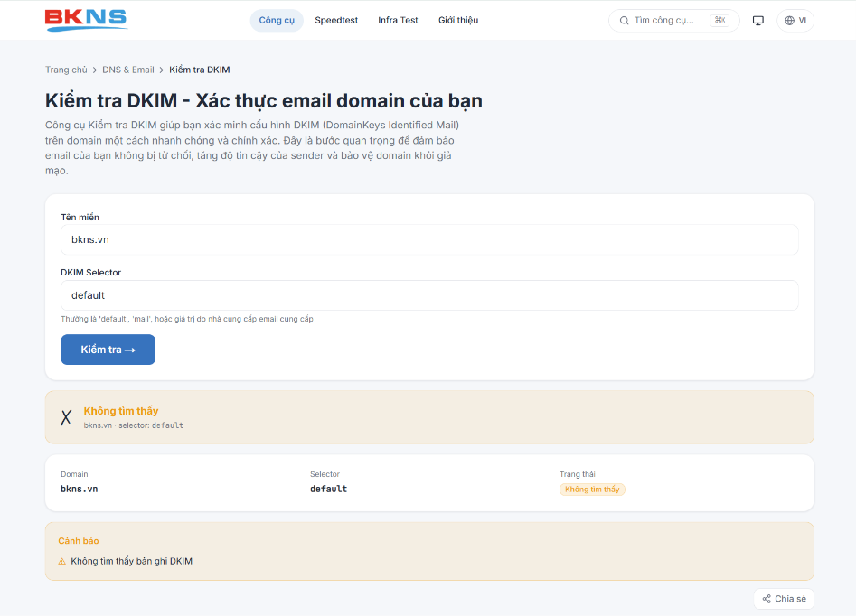Open the Công cụ menu tab
Image resolution: width=856 pixels, height=616 pixels.
(x=277, y=20)
